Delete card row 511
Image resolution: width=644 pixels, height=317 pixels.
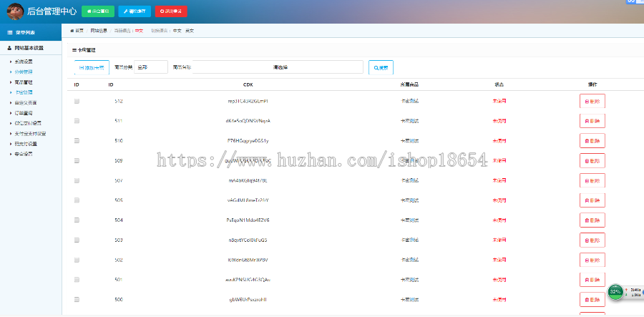click(592, 121)
